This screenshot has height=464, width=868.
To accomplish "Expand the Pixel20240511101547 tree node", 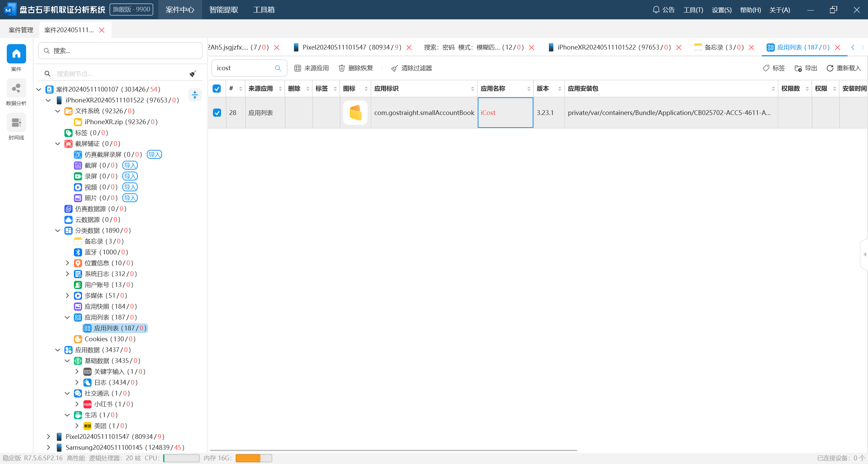I will pos(48,437).
